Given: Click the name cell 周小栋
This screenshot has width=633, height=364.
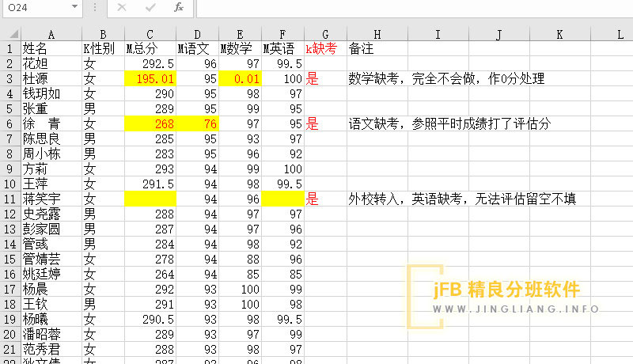Looking at the screenshot, I should (51, 154).
